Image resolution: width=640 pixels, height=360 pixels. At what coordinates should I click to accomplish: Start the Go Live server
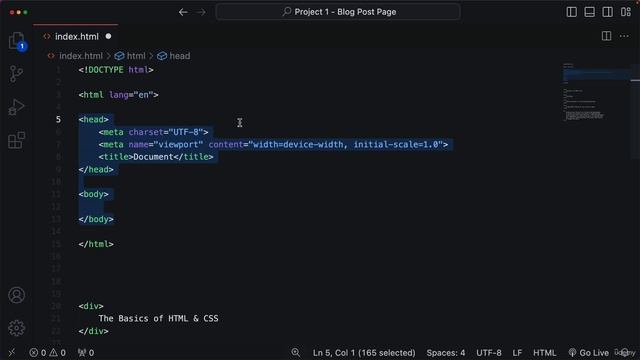pyautogui.click(x=589, y=353)
